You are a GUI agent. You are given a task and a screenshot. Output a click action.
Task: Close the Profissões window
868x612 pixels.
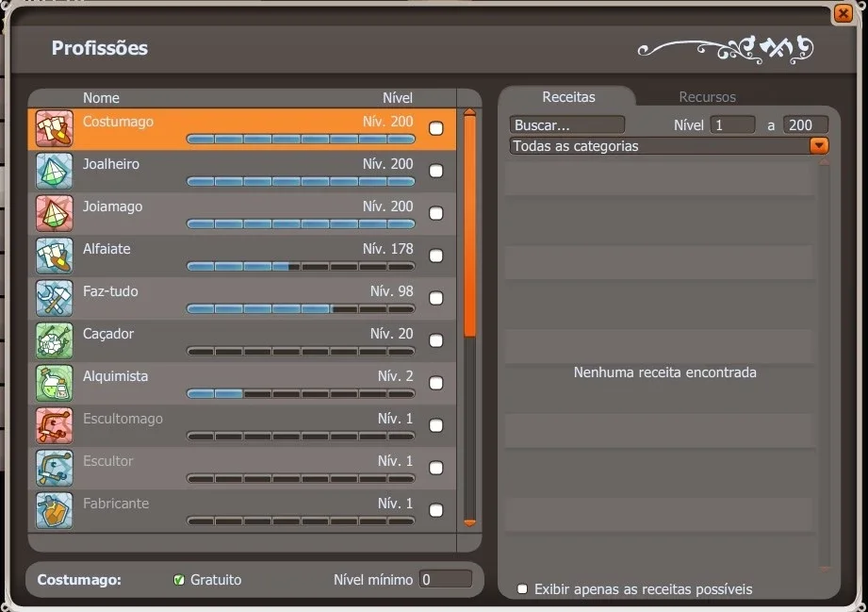pos(843,13)
